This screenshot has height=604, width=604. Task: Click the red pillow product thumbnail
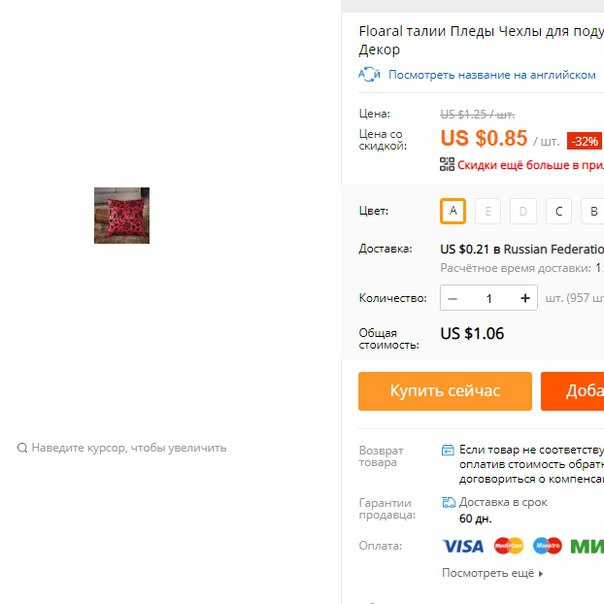pyautogui.click(x=122, y=215)
